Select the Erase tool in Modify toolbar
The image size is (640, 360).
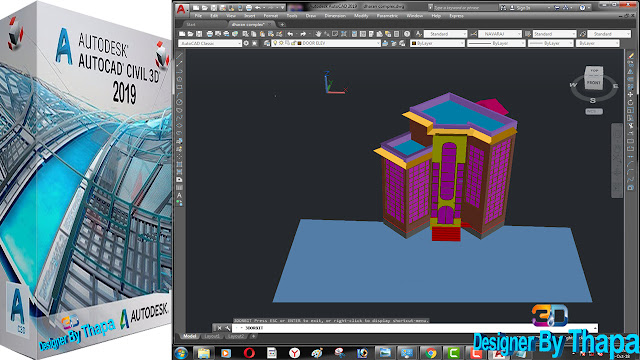coord(631,56)
